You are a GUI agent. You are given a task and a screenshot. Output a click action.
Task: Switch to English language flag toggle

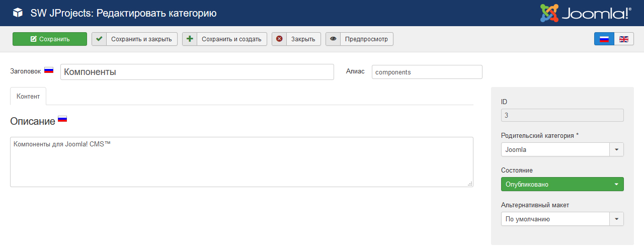click(x=624, y=39)
